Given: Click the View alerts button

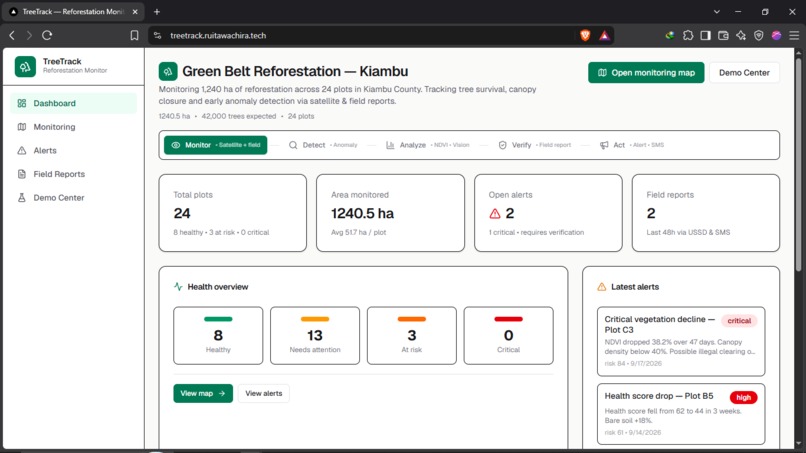Looking at the screenshot, I should click(x=263, y=393).
